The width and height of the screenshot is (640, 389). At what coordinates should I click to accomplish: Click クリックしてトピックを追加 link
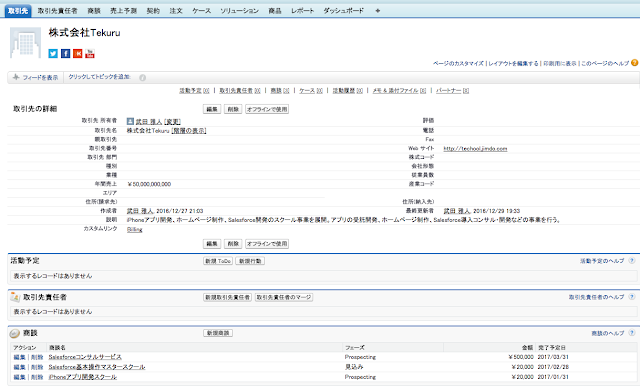coord(99,77)
